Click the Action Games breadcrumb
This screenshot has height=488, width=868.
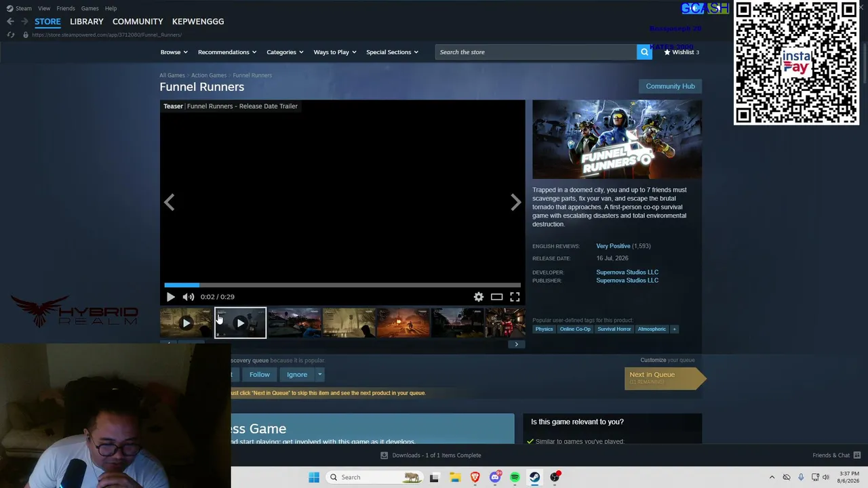pos(209,75)
